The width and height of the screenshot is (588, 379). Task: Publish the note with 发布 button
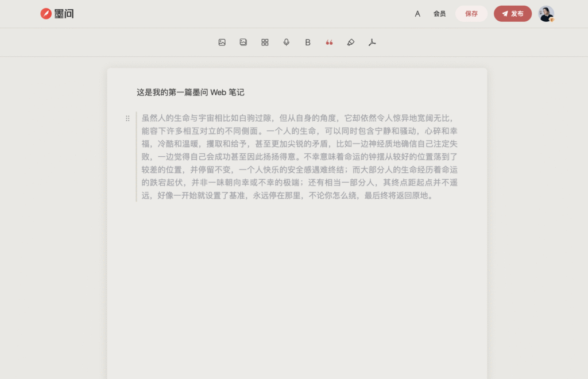click(512, 14)
